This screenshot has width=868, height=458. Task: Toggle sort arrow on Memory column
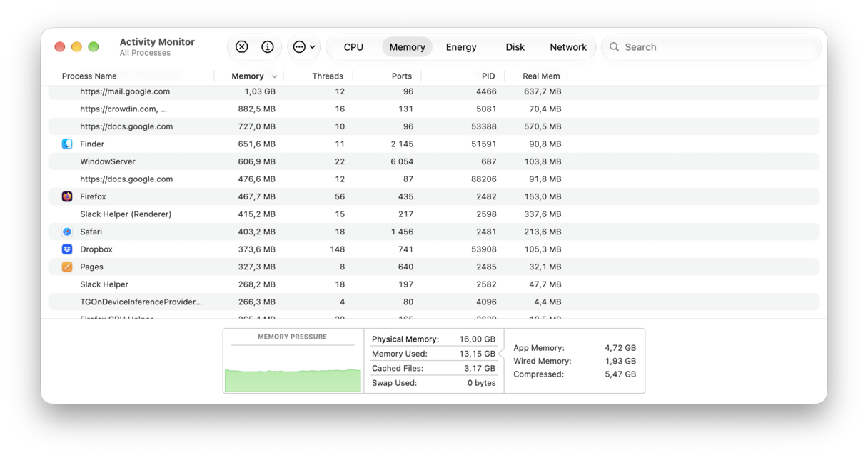[274, 76]
